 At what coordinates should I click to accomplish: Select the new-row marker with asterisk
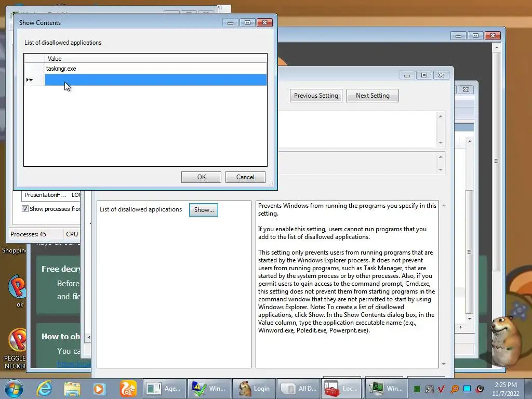34,79
